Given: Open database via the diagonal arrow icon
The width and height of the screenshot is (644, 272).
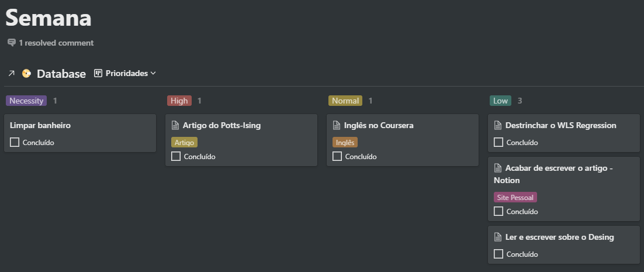Looking at the screenshot, I should pos(11,74).
